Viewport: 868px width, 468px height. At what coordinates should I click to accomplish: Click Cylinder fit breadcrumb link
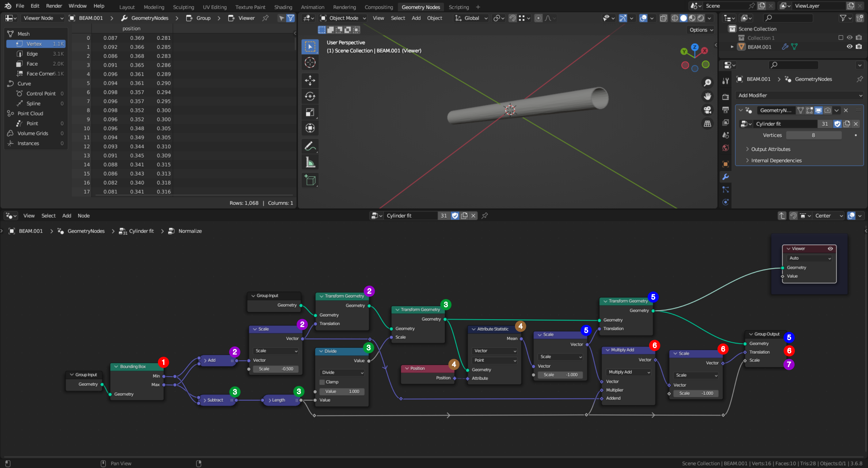click(141, 231)
